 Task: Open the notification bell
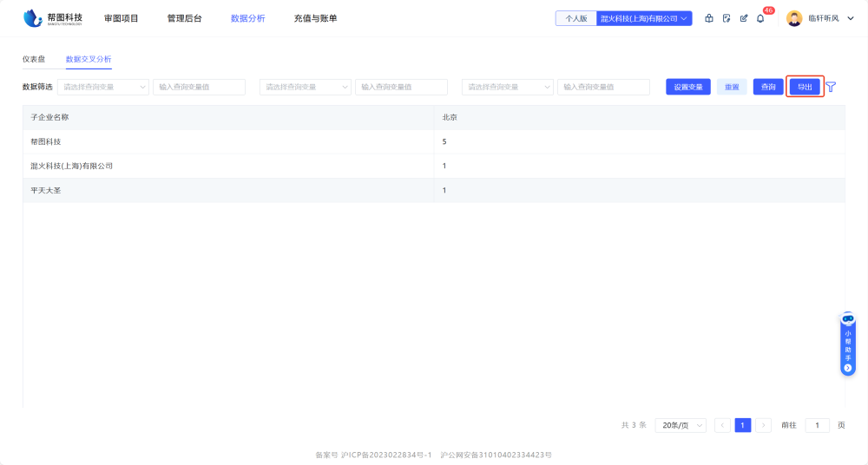760,18
